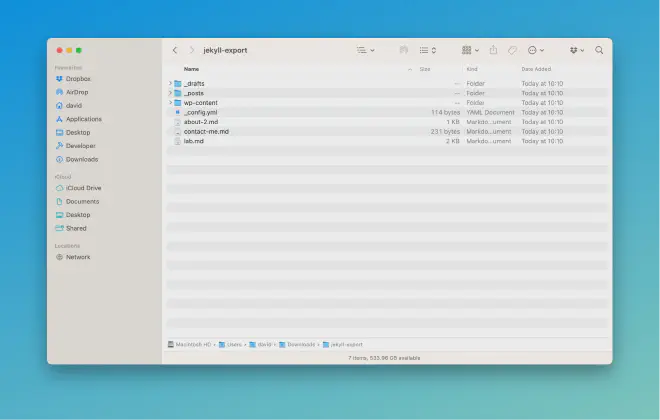Select the _posts folder icon
Screen dimensions: 660x420
178,93
